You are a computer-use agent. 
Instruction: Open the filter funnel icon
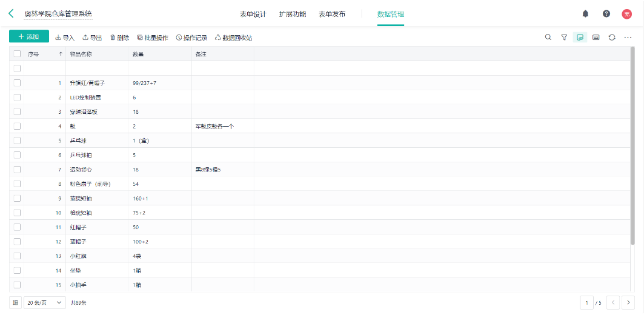click(x=564, y=37)
